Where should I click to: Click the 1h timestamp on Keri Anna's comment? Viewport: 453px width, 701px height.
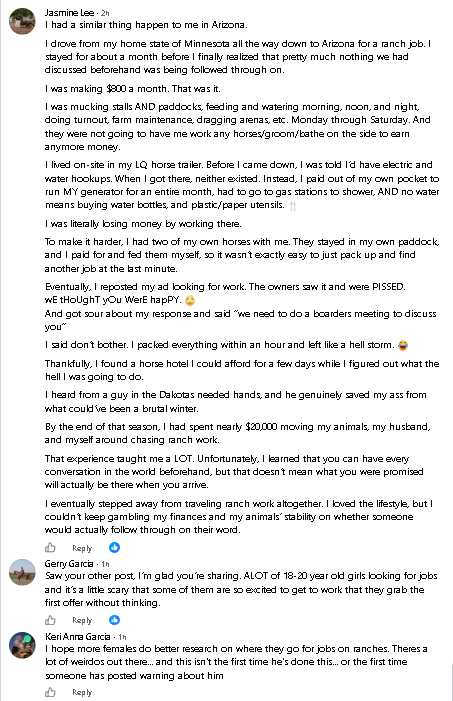pyautogui.click(x=122, y=637)
